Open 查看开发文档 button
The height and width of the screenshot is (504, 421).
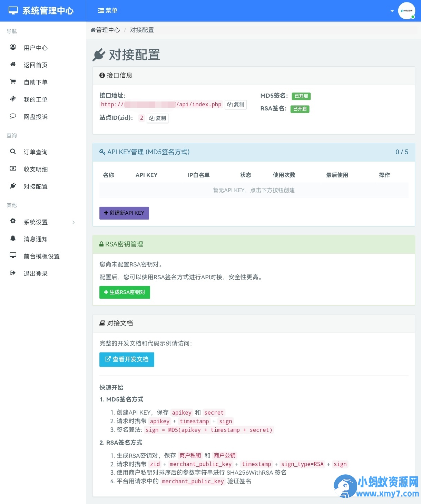(x=127, y=359)
